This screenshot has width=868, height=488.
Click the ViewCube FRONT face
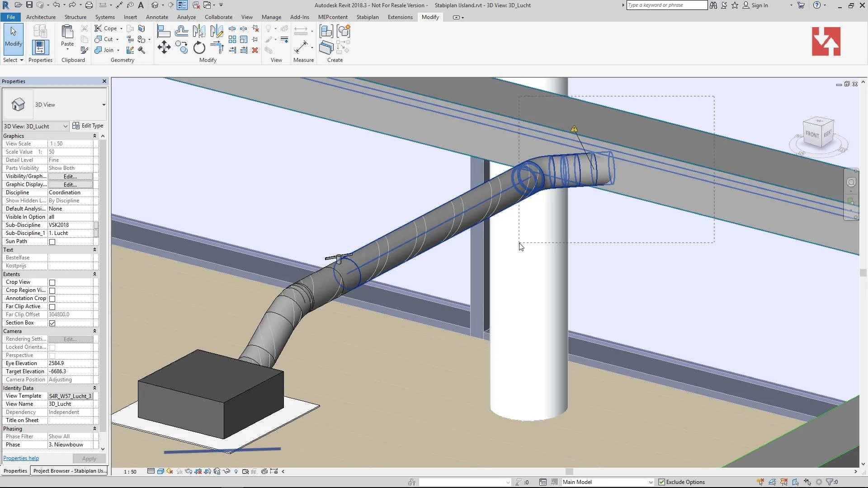click(x=812, y=134)
